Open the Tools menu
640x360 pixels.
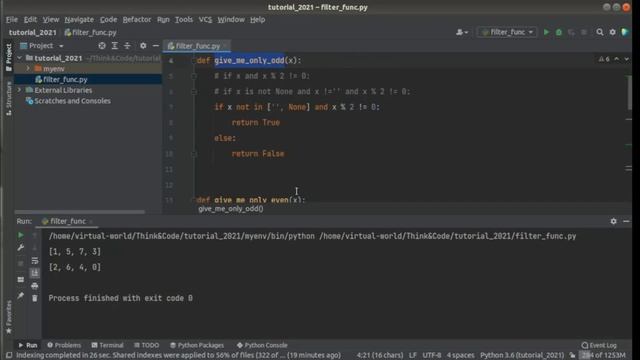(x=184, y=19)
